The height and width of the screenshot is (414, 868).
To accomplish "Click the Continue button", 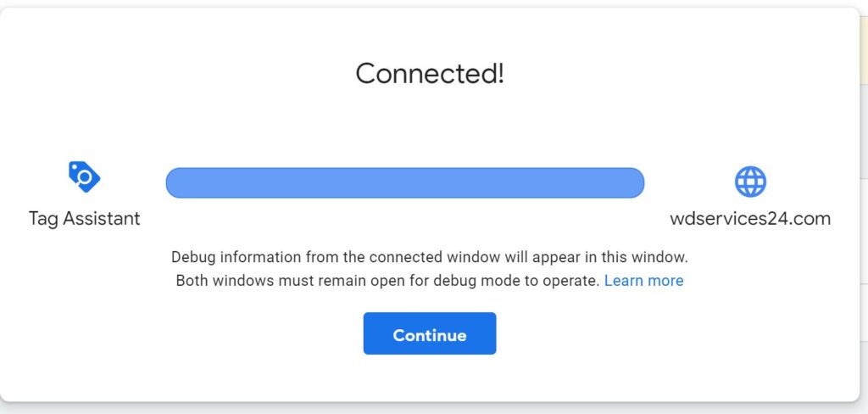I will click(430, 333).
